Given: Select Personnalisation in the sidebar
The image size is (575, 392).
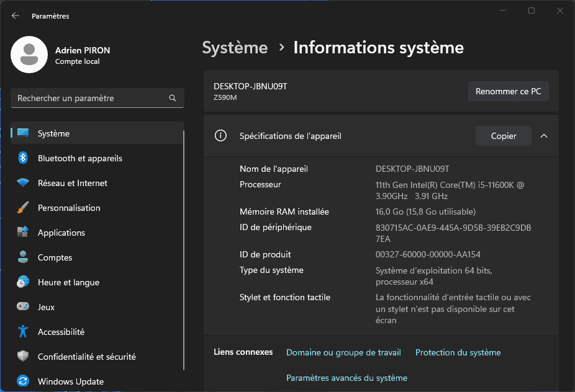Looking at the screenshot, I should [97, 208].
